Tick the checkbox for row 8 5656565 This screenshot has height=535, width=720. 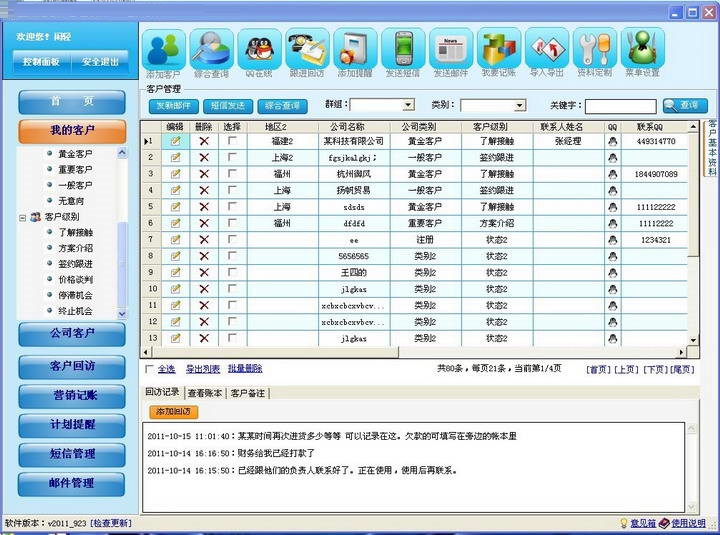232,255
